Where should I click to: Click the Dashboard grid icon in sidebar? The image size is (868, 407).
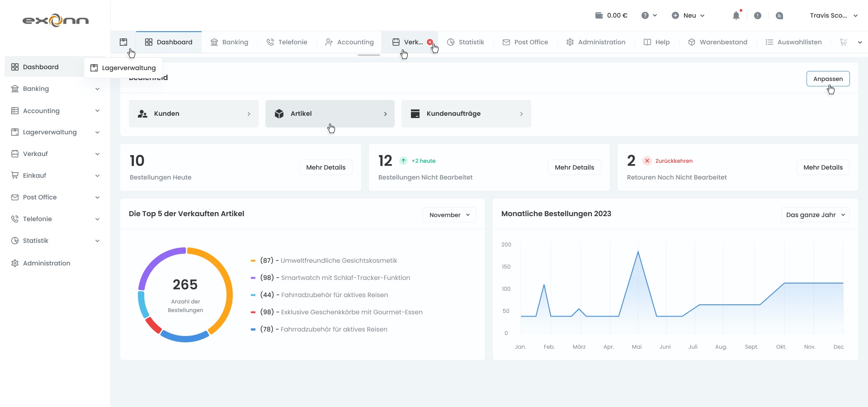point(15,67)
